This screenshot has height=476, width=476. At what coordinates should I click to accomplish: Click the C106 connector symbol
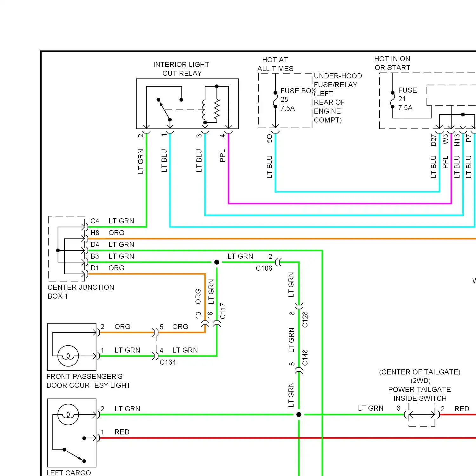[278, 262]
